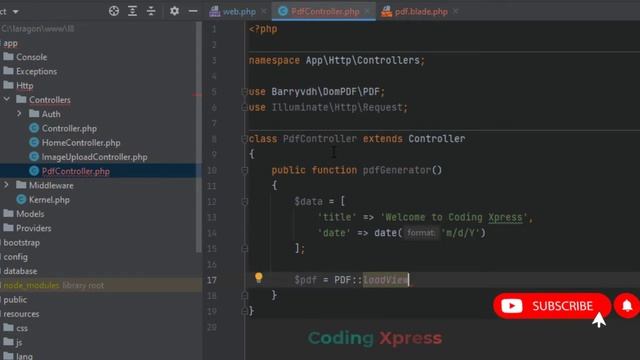Click the lightbulb quick-fix icon on line 17
This screenshot has width=640, height=360.
[x=258, y=278]
